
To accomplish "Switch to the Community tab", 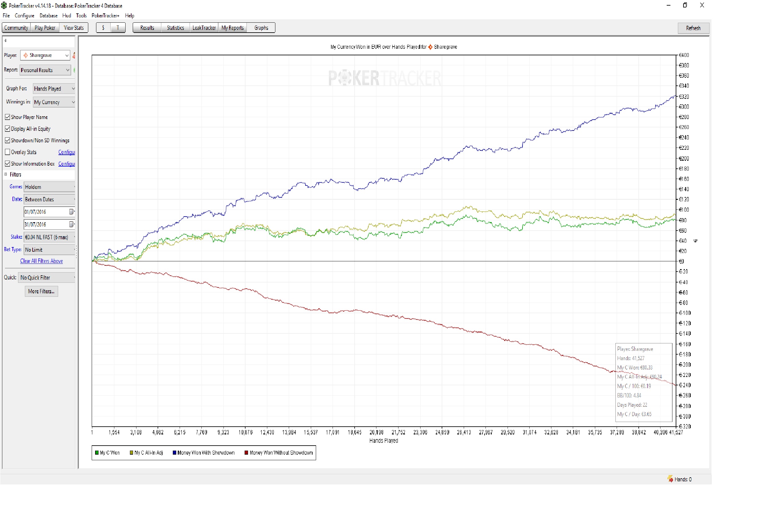I will click(16, 28).
